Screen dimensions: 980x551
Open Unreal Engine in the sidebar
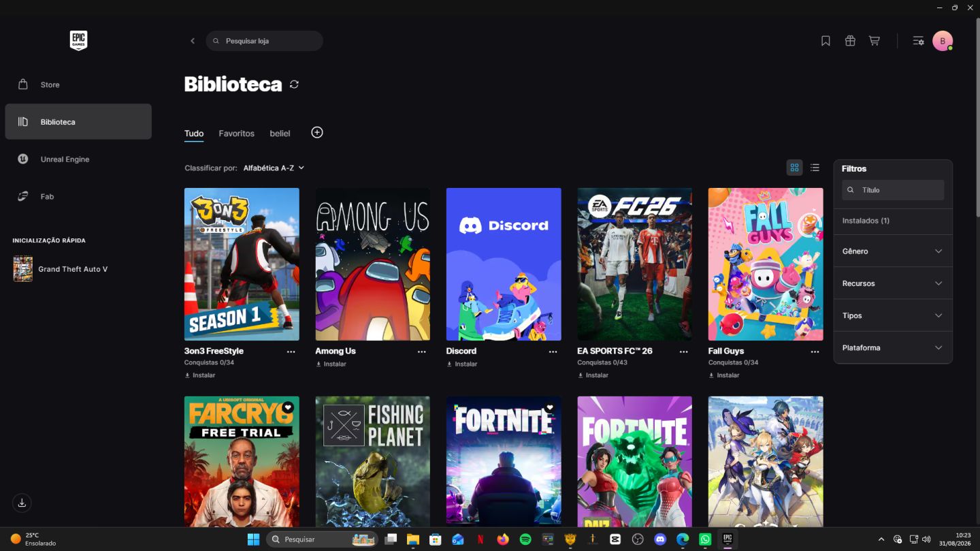pos(78,159)
